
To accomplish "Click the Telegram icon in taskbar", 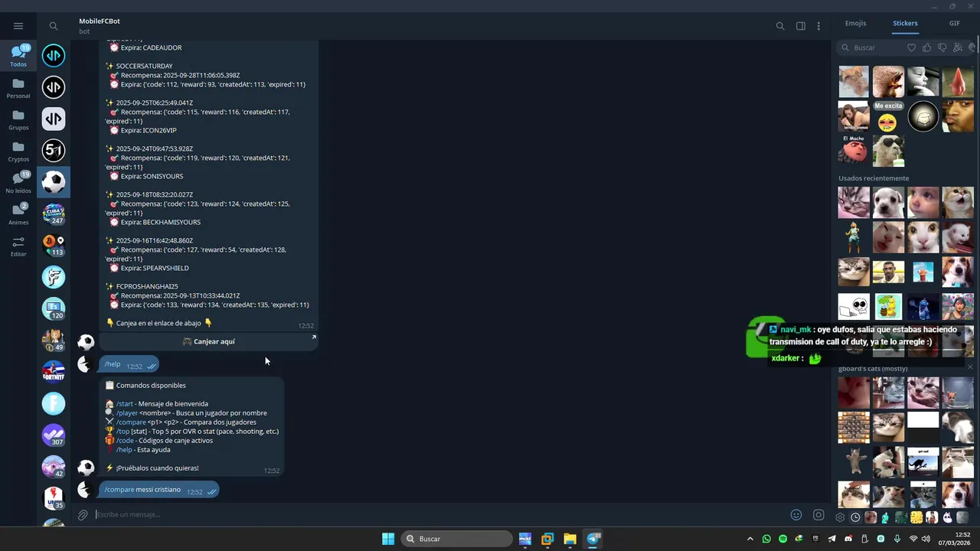I will (593, 539).
